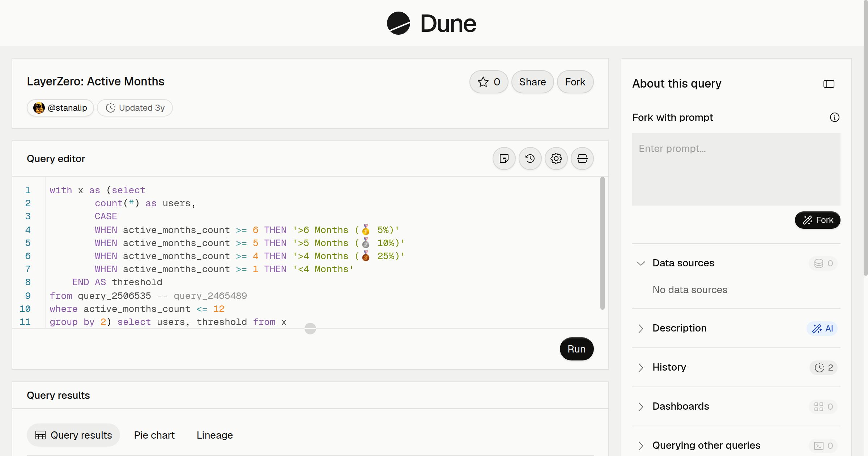This screenshot has height=456, width=868.
Task: Click line number 10 in editor
Action: point(25,309)
